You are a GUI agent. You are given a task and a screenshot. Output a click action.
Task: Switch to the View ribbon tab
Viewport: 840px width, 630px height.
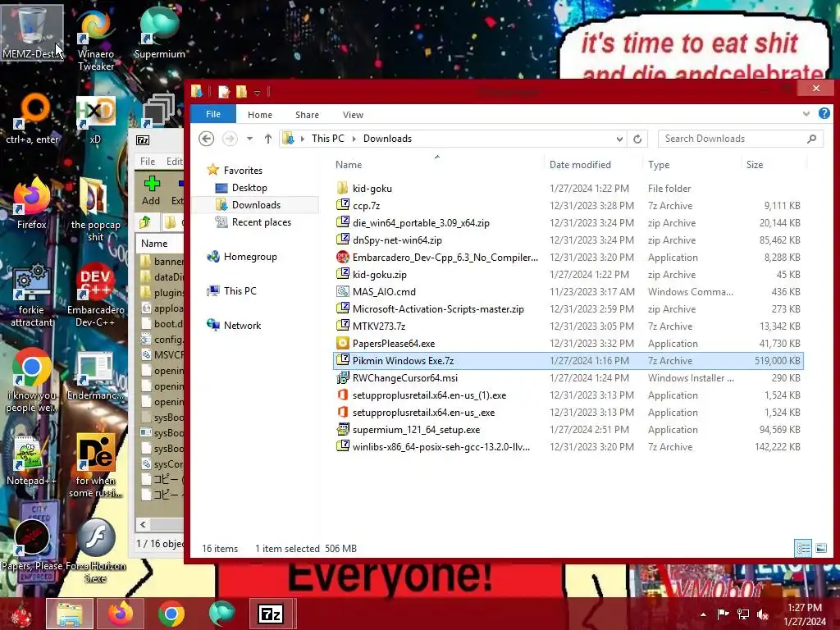pos(353,115)
